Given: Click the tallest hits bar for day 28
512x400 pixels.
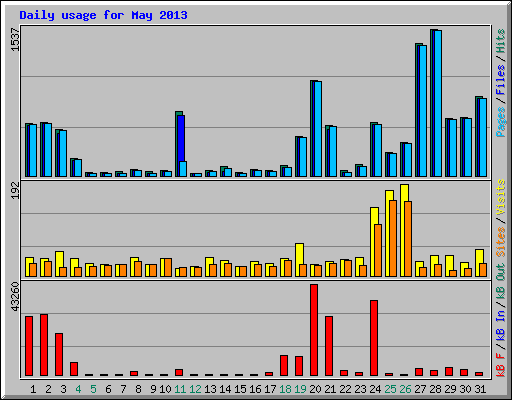Looking at the screenshot, I should pyautogui.click(x=432, y=103).
